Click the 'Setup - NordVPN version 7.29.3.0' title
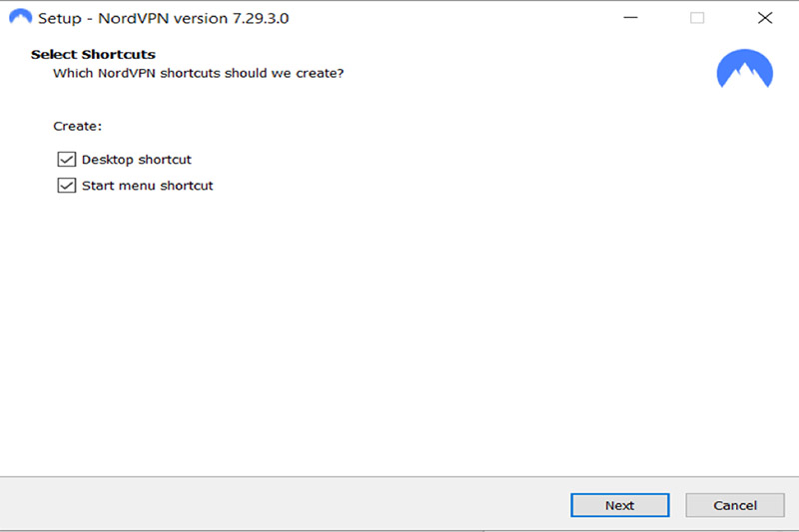Viewport: 799px width, 532px height. pyautogui.click(x=164, y=18)
